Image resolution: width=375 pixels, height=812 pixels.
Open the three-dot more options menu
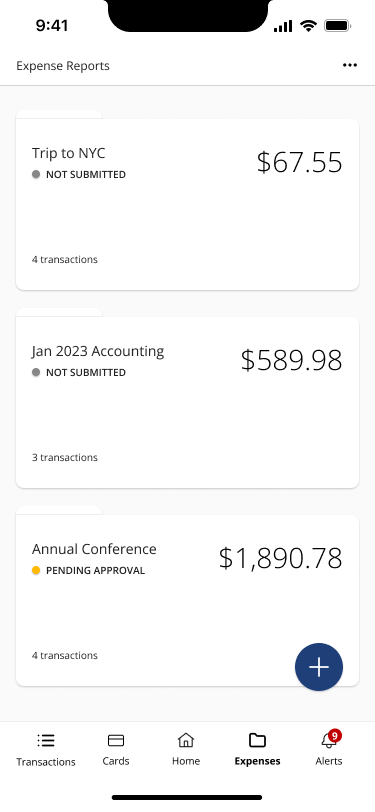[x=350, y=65]
